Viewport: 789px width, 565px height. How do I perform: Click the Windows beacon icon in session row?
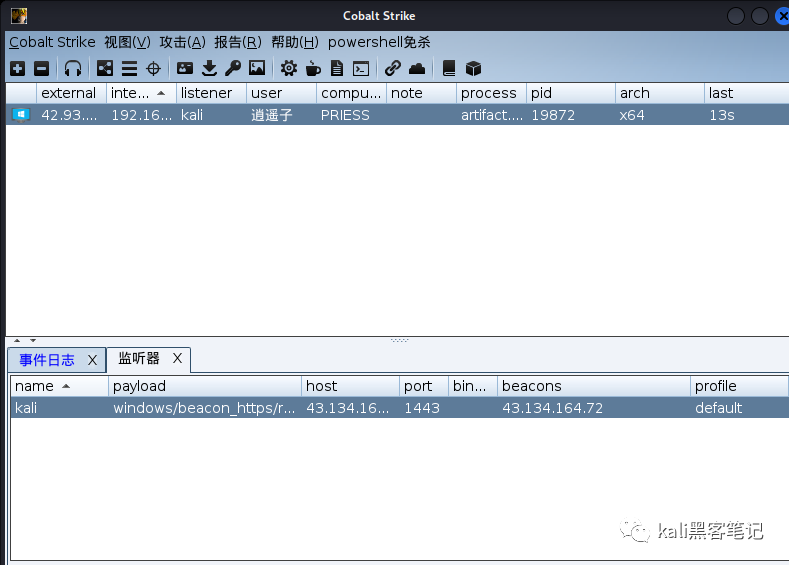click(x=21, y=115)
